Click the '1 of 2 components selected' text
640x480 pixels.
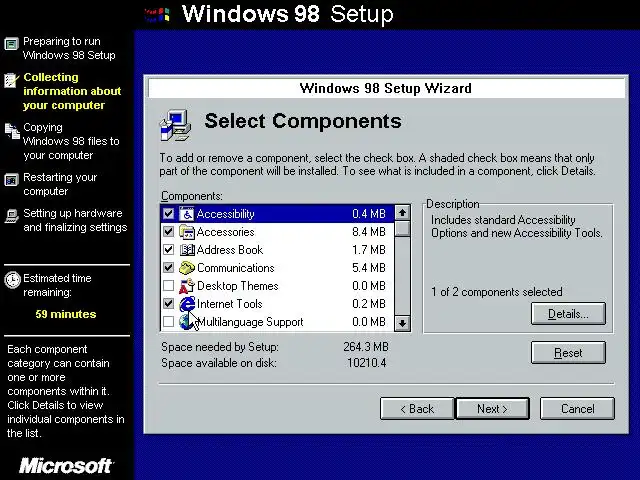[x=497, y=292]
